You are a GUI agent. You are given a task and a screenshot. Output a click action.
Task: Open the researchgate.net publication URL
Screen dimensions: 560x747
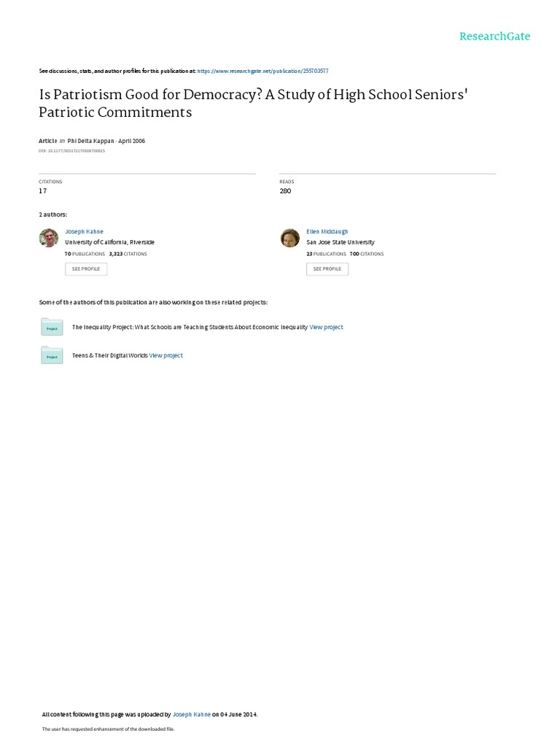[x=262, y=71]
